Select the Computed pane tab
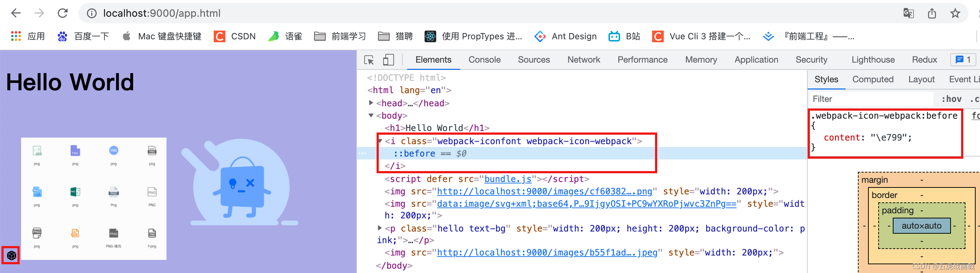 click(873, 79)
